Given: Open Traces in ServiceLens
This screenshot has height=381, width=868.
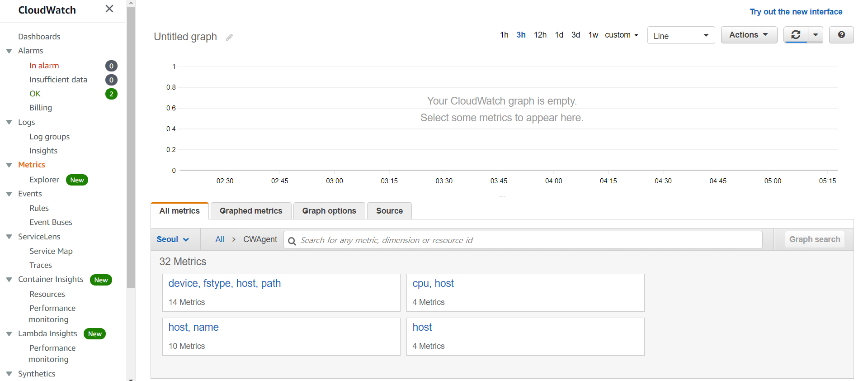Looking at the screenshot, I should [x=41, y=265].
